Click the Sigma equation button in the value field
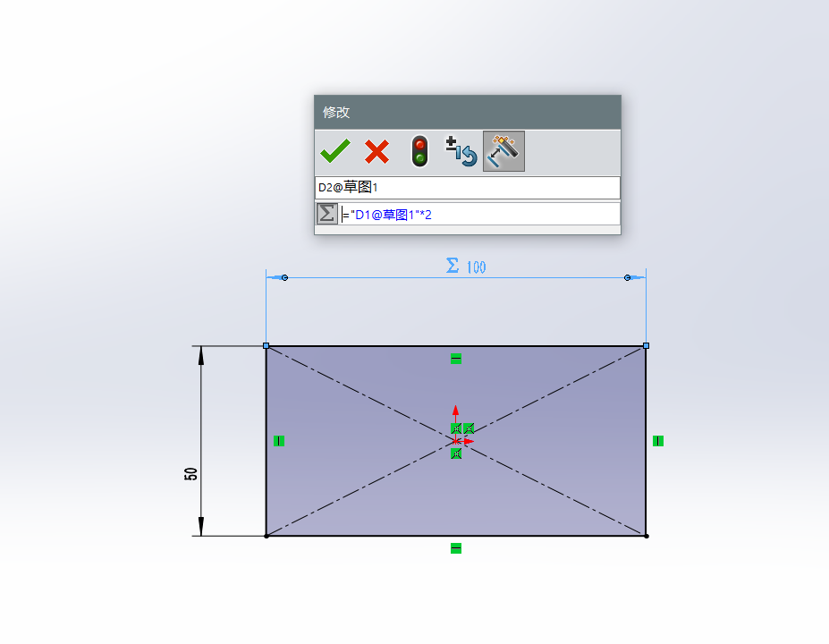The height and width of the screenshot is (644, 829). 326,214
